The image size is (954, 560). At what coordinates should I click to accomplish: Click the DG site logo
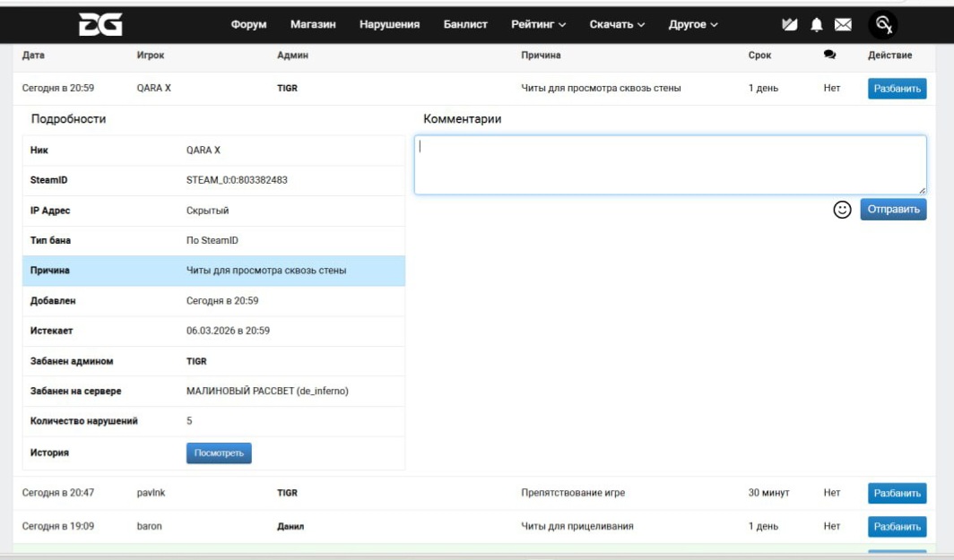coord(100,24)
